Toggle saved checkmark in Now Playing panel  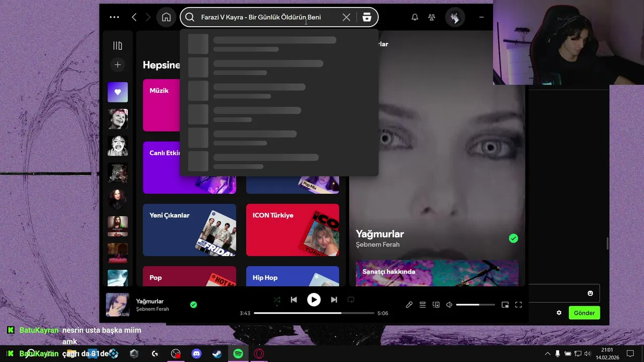[x=513, y=238]
